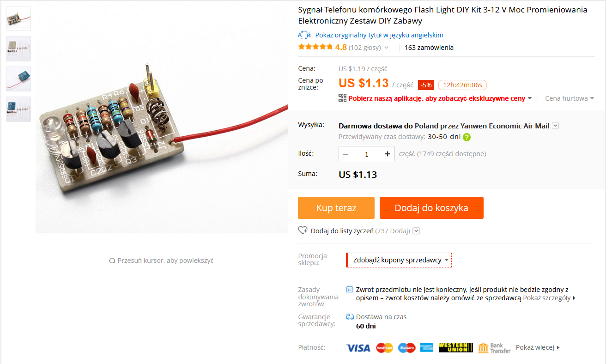
Task: Increase quantity with the plus button
Action: point(388,154)
